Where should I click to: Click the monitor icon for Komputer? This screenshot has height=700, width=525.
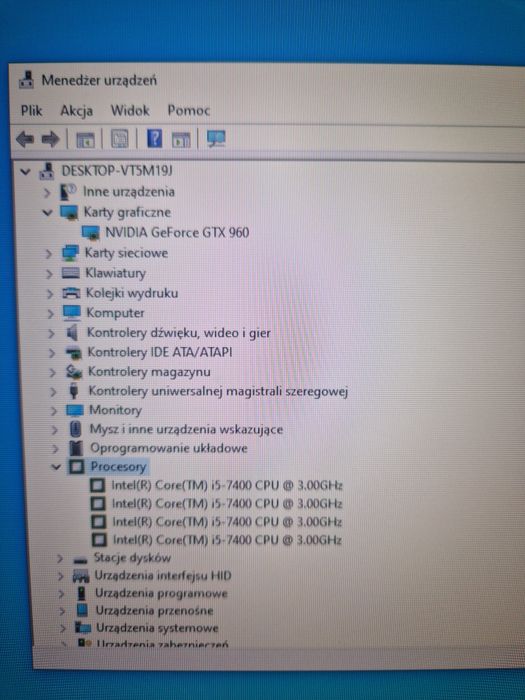click(x=72, y=313)
